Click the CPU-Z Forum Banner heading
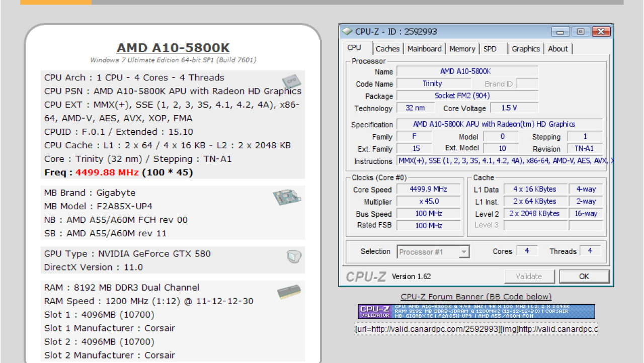Viewport: 644px width, 363px height. pos(476,297)
